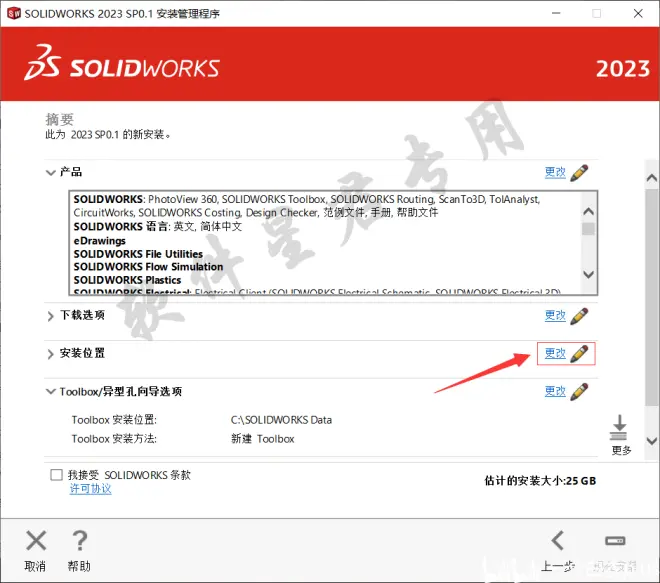Open 帮助 question mark icon

point(80,540)
